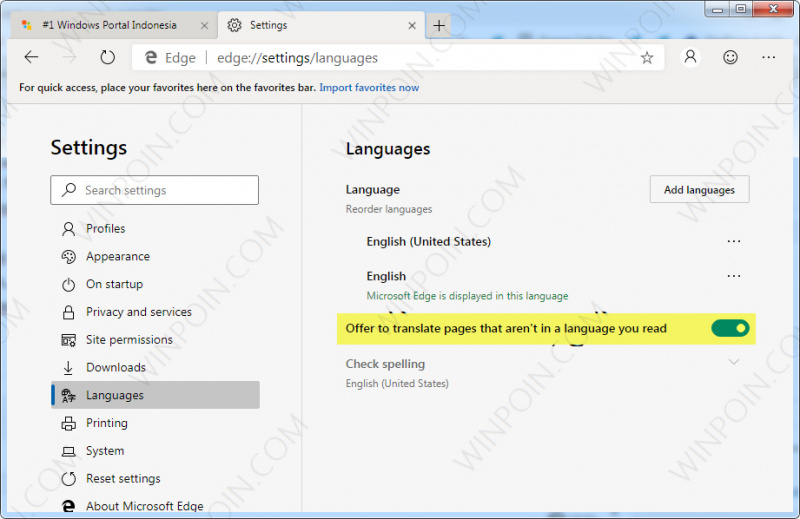The height and width of the screenshot is (519, 800).
Task: Click the favorites star in the address bar
Action: (x=647, y=58)
